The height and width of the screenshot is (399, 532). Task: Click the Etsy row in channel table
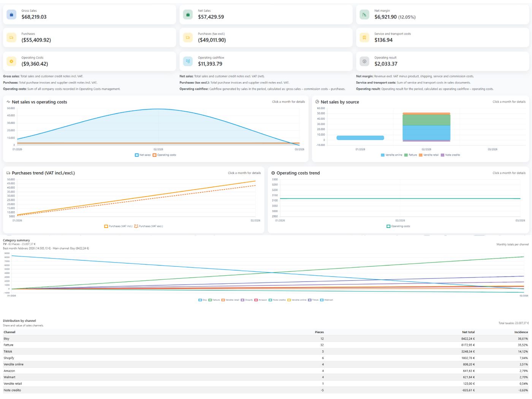coord(266,339)
